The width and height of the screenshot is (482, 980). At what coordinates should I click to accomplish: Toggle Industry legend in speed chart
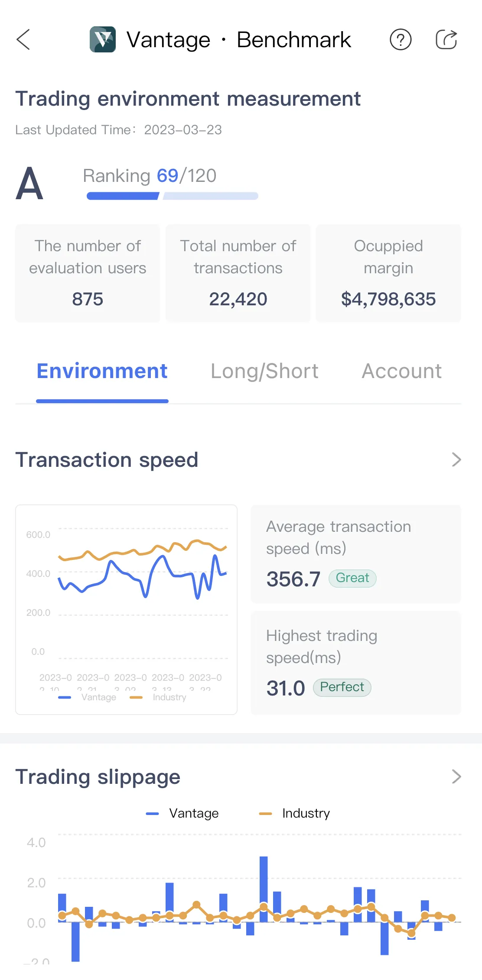pos(158,697)
